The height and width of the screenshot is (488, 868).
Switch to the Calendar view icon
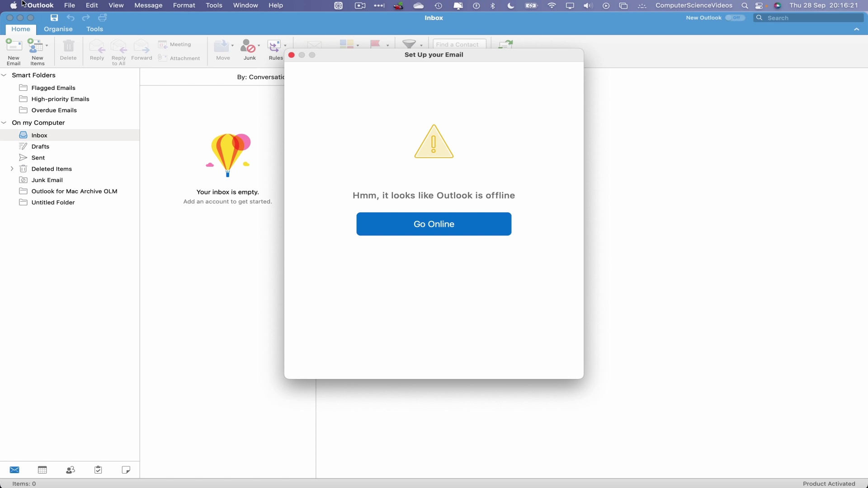click(x=42, y=470)
